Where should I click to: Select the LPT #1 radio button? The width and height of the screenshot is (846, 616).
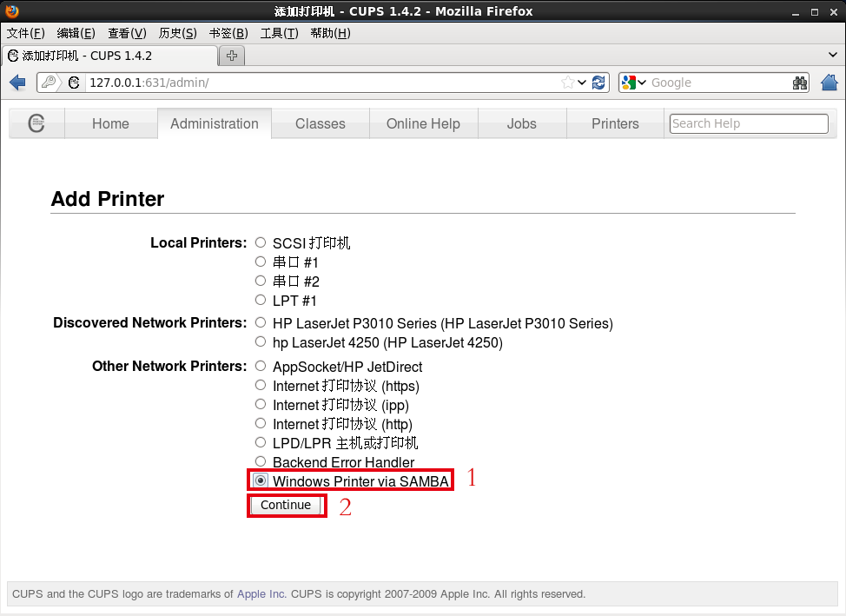pyautogui.click(x=261, y=300)
